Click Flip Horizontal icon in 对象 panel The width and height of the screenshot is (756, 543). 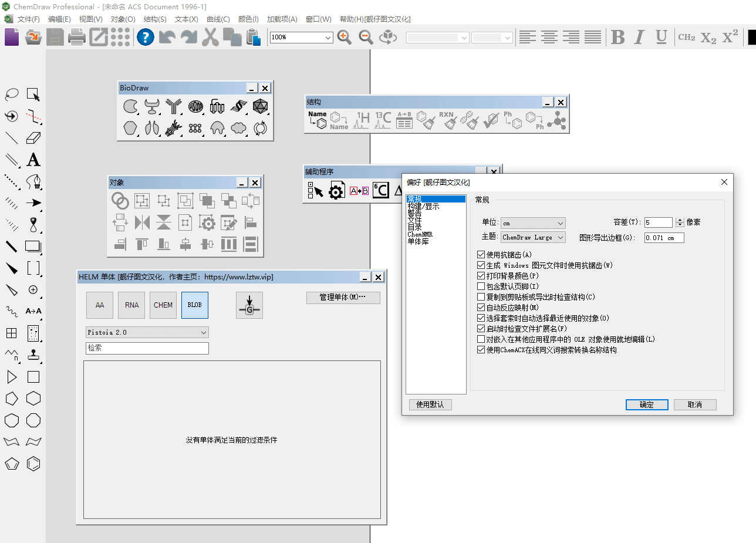[142, 222]
